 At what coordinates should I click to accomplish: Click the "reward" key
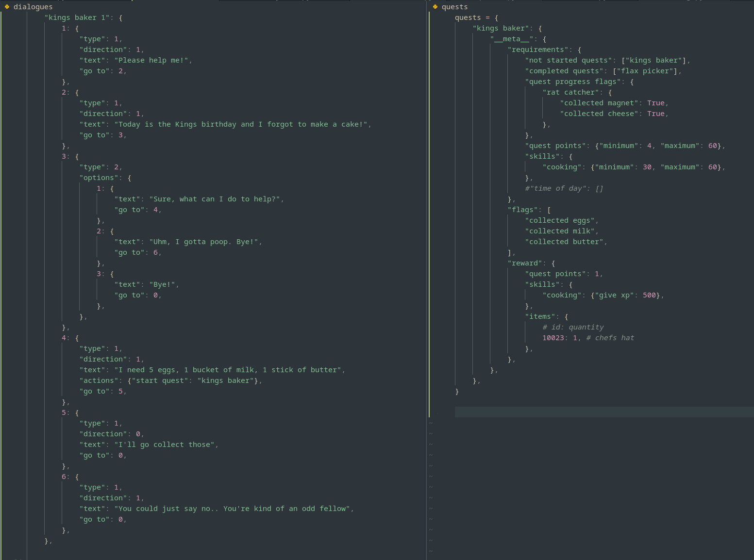pyautogui.click(x=524, y=263)
